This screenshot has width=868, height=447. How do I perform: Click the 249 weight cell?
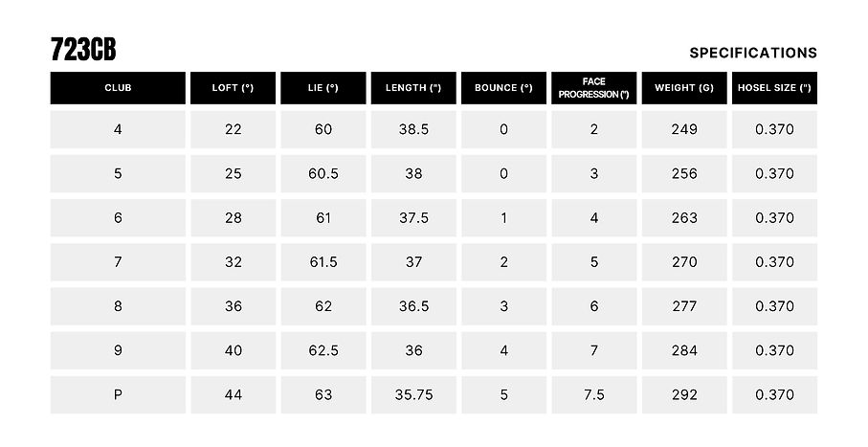tap(684, 129)
